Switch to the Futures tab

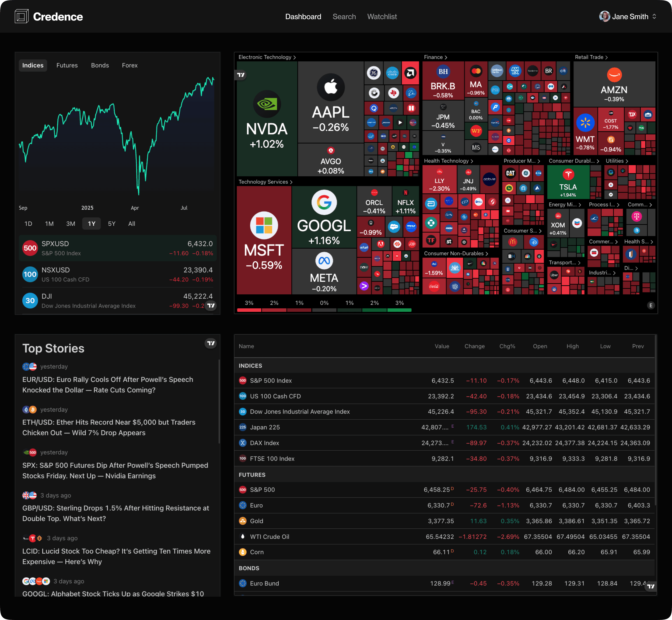[67, 65]
